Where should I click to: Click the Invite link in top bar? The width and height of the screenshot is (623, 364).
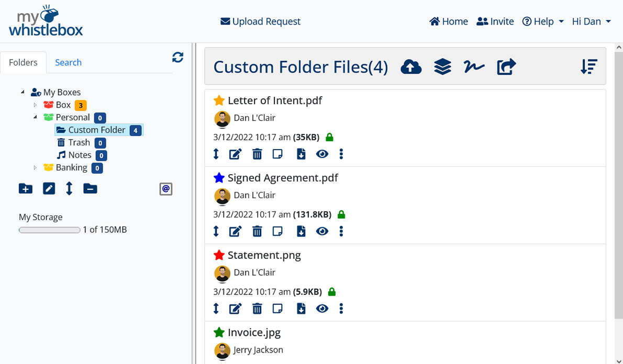tap(495, 21)
